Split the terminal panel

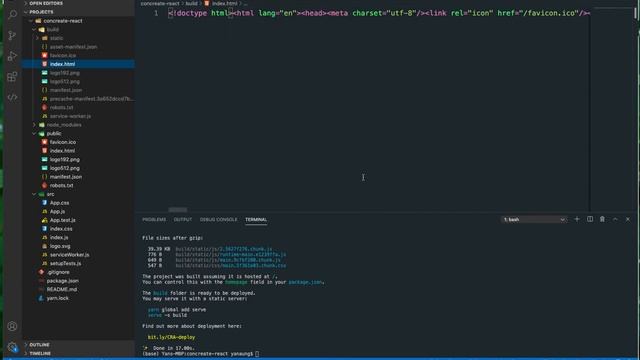click(590, 219)
